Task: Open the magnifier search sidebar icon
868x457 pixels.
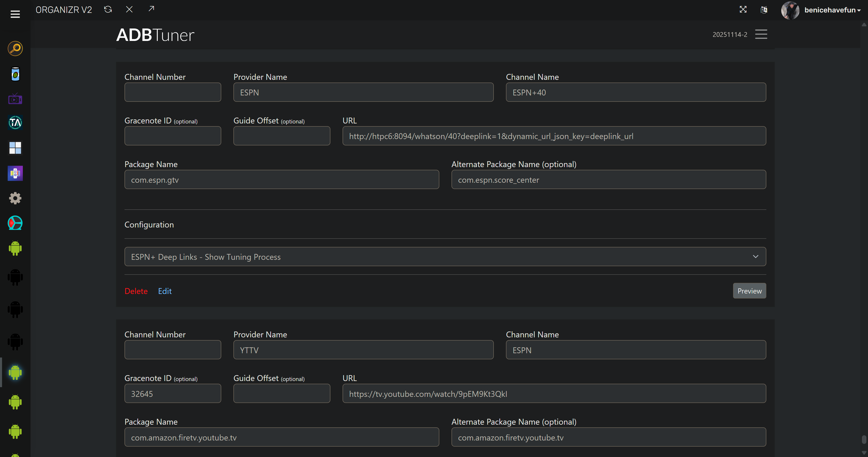Action: click(x=15, y=49)
